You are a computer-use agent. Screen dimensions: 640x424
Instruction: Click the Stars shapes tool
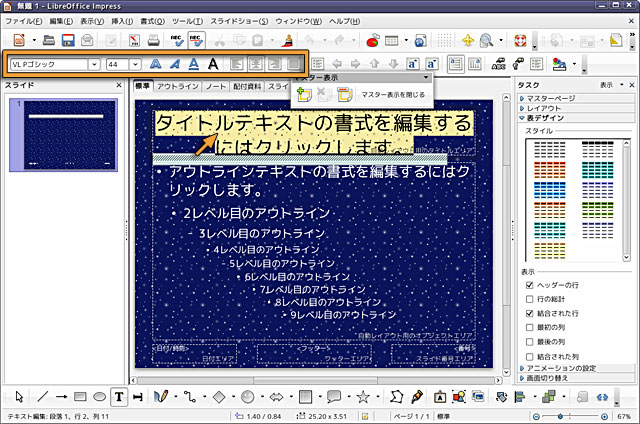(x=363, y=396)
